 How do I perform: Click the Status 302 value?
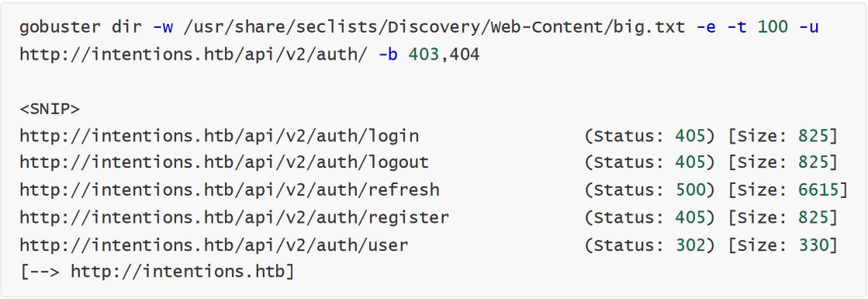691,244
